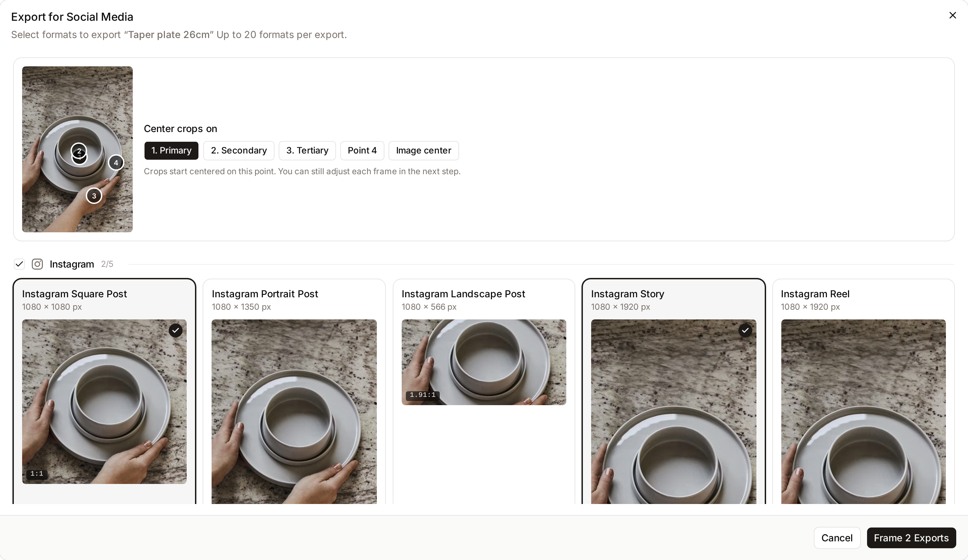Click the Instagram logo icon
The height and width of the screenshot is (560, 968).
pos(37,264)
